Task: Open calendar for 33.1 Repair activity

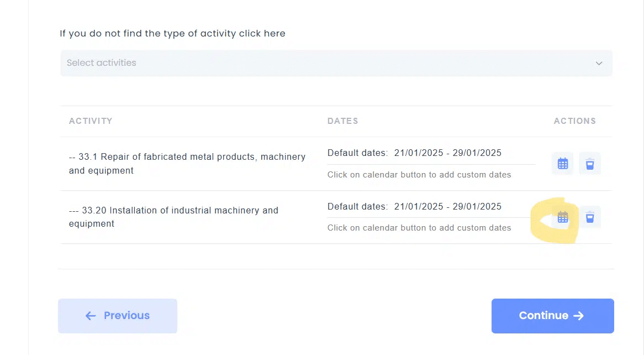Action: [563, 164]
